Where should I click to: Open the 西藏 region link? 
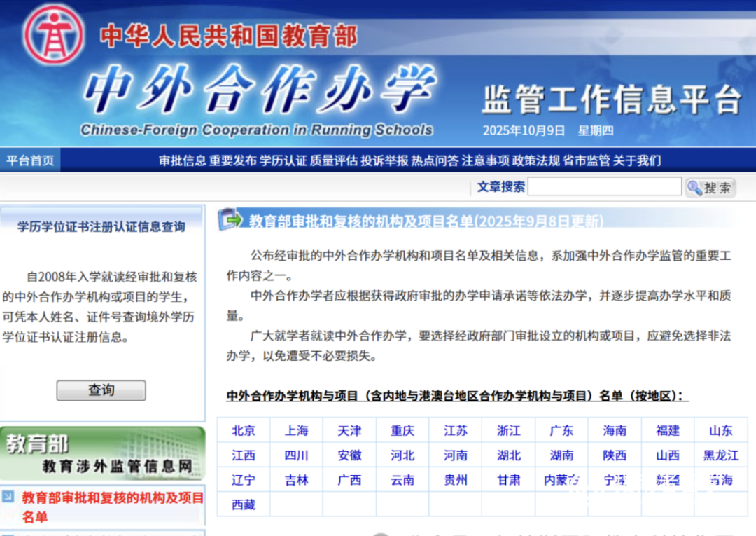pyautogui.click(x=244, y=504)
